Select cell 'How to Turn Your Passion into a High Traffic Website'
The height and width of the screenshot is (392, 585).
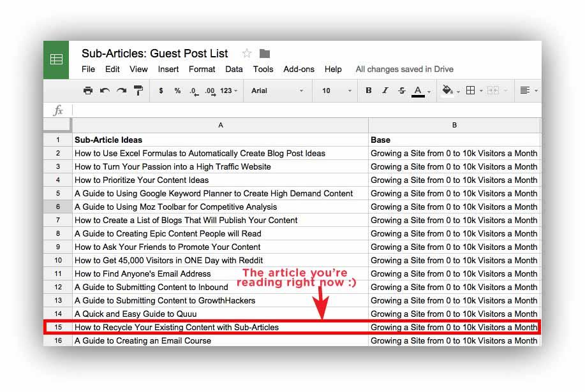tap(221, 166)
